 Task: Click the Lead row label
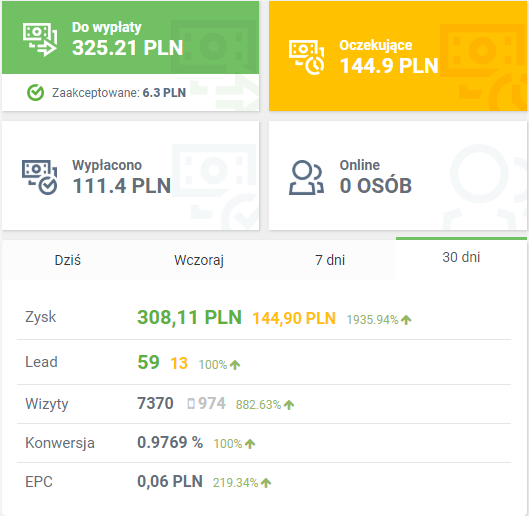click(x=41, y=362)
